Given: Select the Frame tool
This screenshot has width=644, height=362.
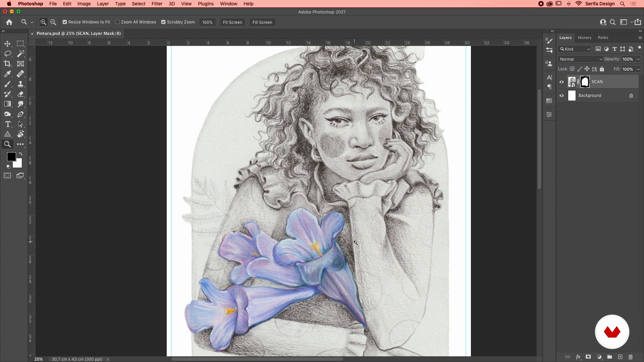Looking at the screenshot, I should click(x=20, y=64).
